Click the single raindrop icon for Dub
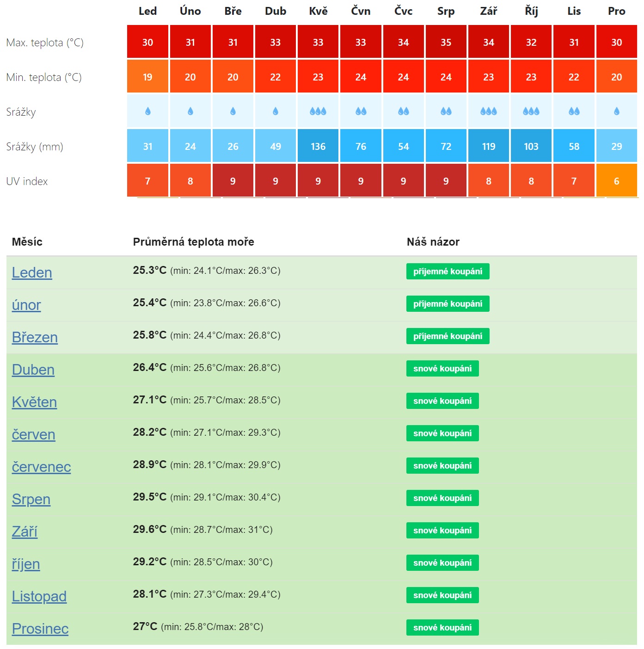The height and width of the screenshot is (649, 644). (x=276, y=111)
